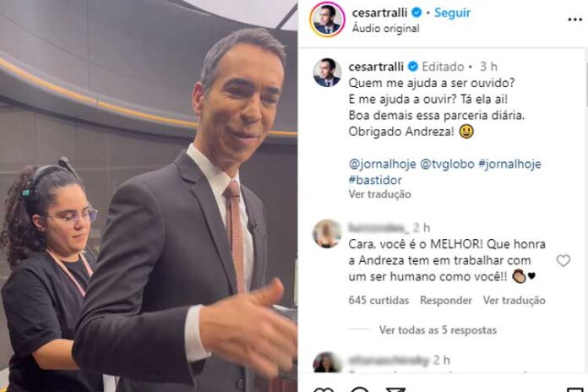Open the @tvglobo mention

[447, 164]
